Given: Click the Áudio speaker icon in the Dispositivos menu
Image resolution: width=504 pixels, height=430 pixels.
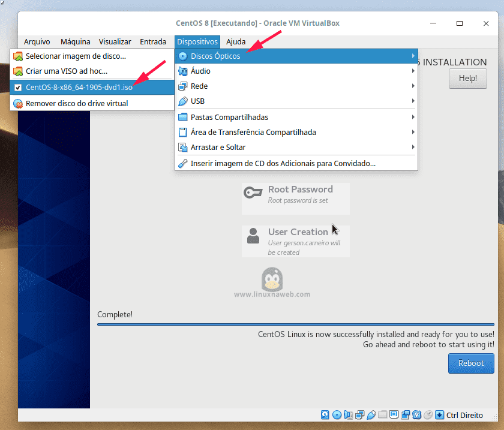Looking at the screenshot, I should (182, 71).
